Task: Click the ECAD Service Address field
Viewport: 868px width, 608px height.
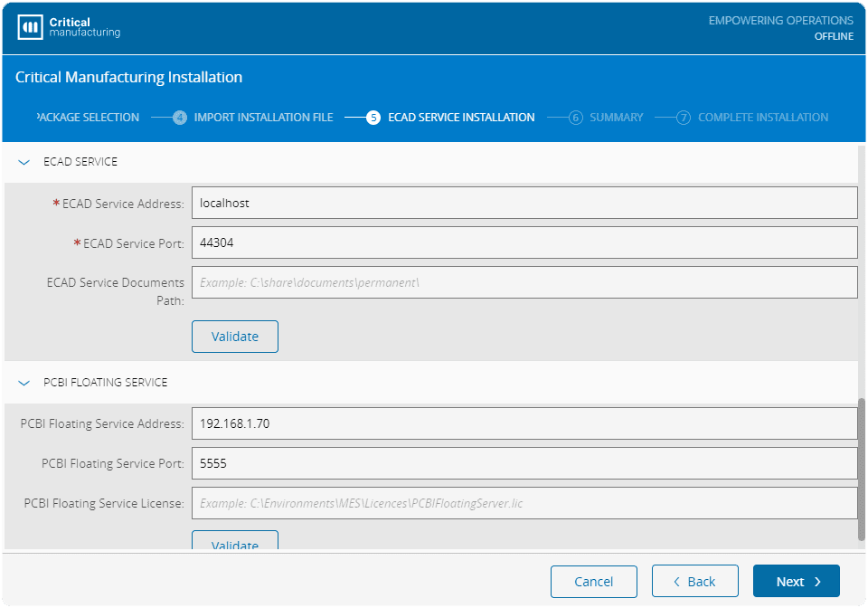Action: 524,203
